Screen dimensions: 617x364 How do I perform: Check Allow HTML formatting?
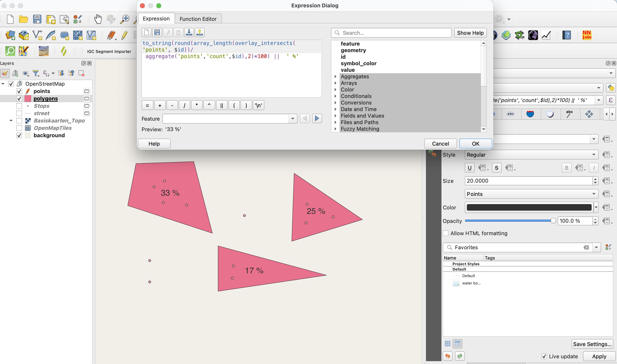coord(446,233)
